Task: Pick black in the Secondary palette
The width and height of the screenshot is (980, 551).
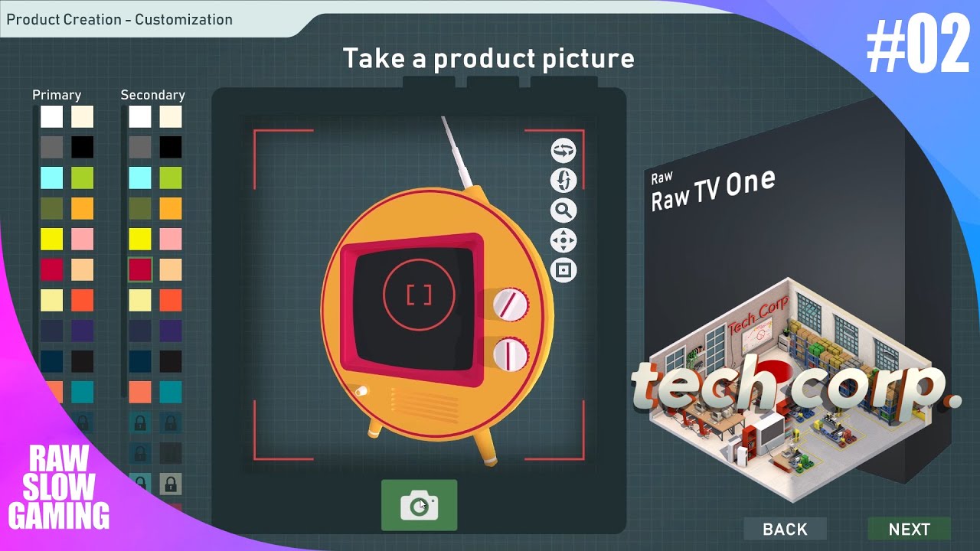Action: click(x=171, y=147)
